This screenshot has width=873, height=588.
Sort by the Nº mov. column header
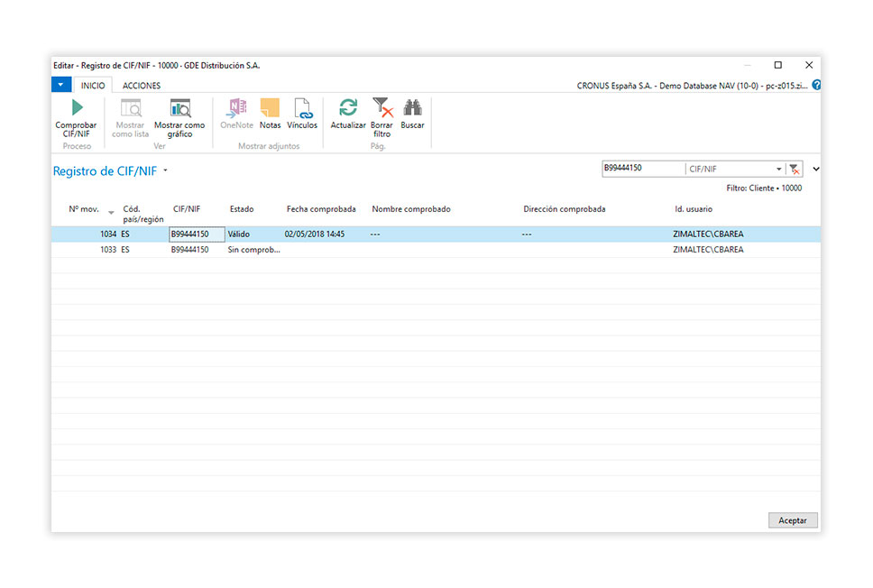coord(84,209)
